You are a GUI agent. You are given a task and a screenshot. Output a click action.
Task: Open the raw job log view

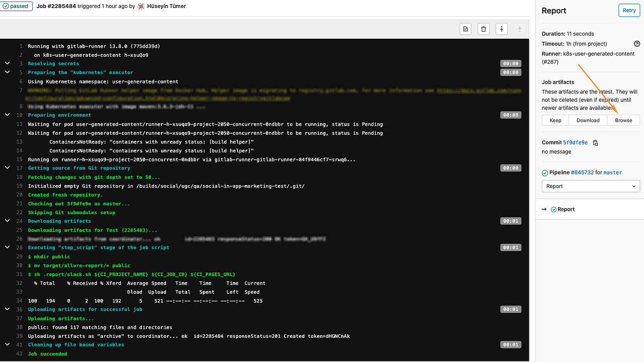point(465,29)
